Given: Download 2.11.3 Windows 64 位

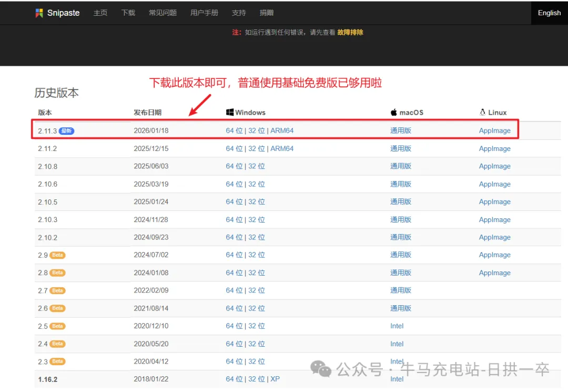Looking at the screenshot, I should pyautogui.click(x=235, y=130).
